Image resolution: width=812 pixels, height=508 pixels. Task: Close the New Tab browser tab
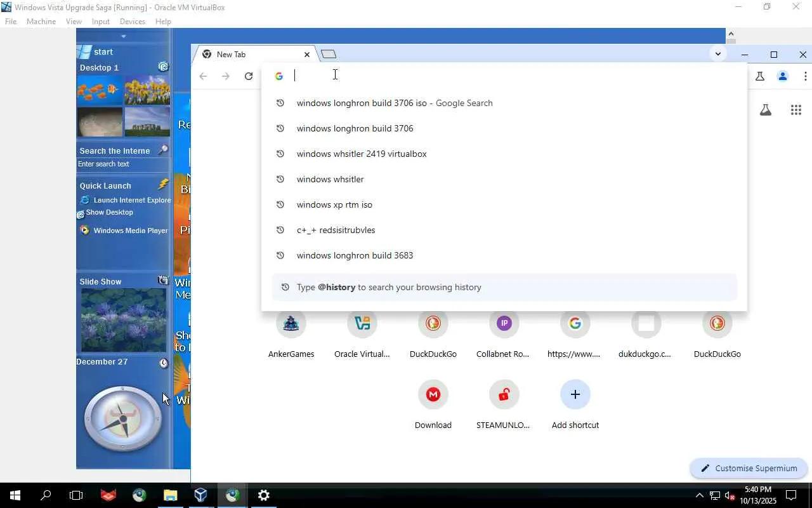click(x=307, y=55)
